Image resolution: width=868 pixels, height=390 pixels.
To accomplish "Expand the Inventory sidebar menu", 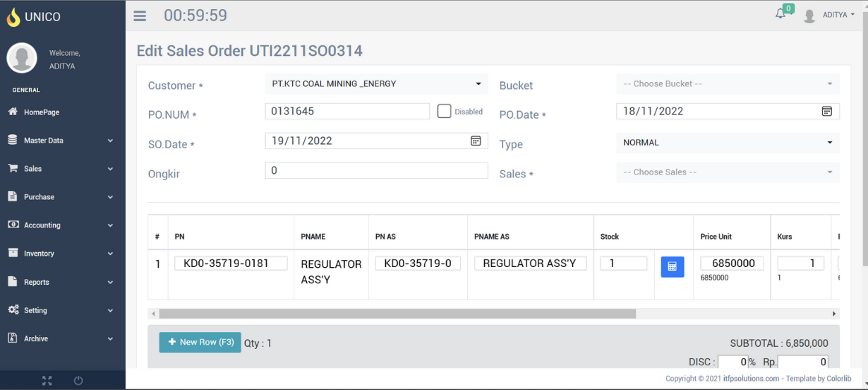I will tap(62, 254).
